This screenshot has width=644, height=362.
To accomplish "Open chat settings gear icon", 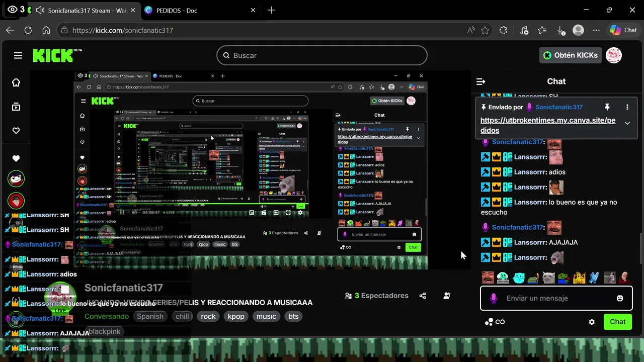I will tap(592, 322).
